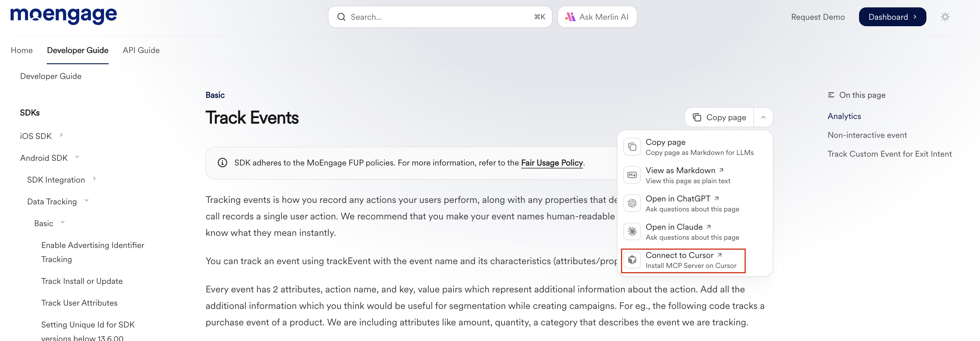Click the Copy page Markdown icon in the menu
980x341 pixels.
point(632,147)
